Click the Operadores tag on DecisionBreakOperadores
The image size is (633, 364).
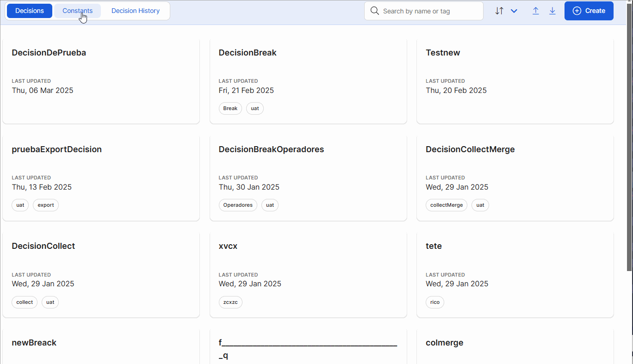point(238,205)
